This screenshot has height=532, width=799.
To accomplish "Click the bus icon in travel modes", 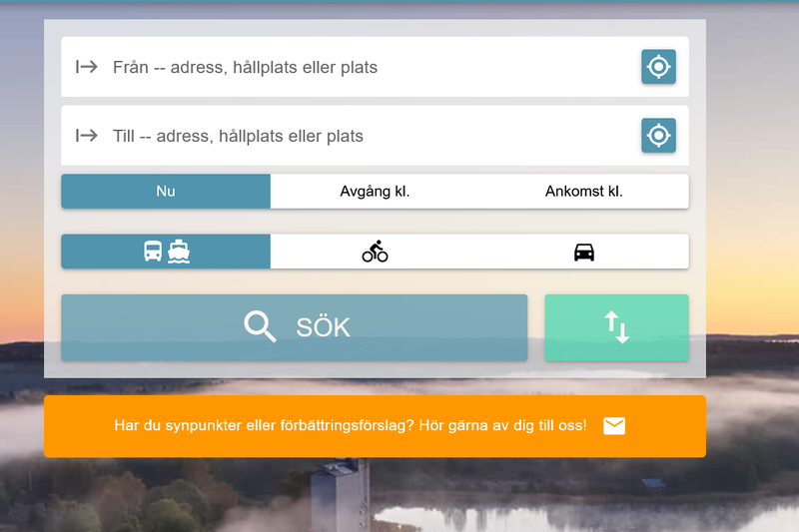I will 153,252.
